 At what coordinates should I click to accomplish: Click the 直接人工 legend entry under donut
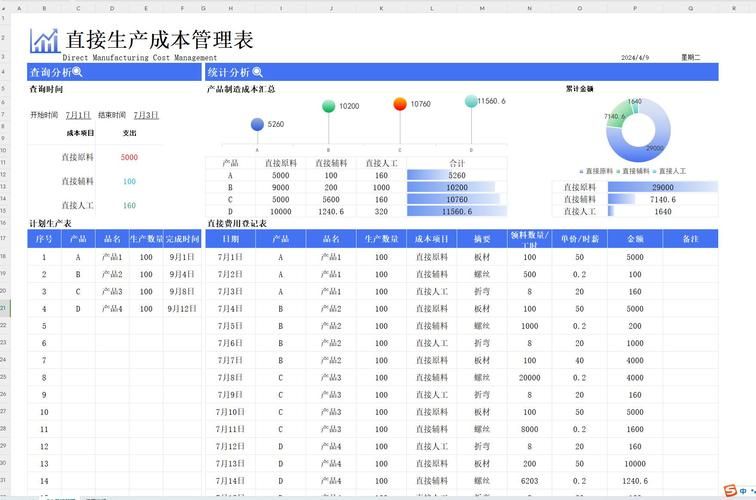[669, 171]
